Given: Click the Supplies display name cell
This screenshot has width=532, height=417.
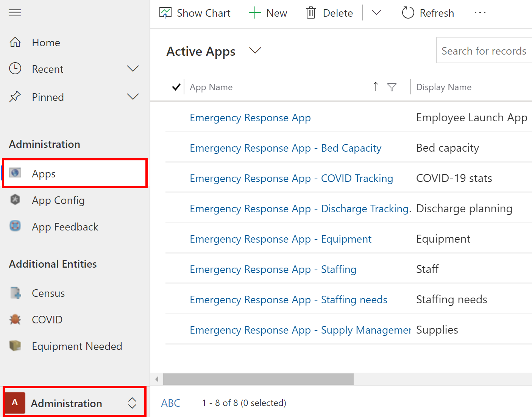Looking at the screenshot, I should (x=437, y=330).
